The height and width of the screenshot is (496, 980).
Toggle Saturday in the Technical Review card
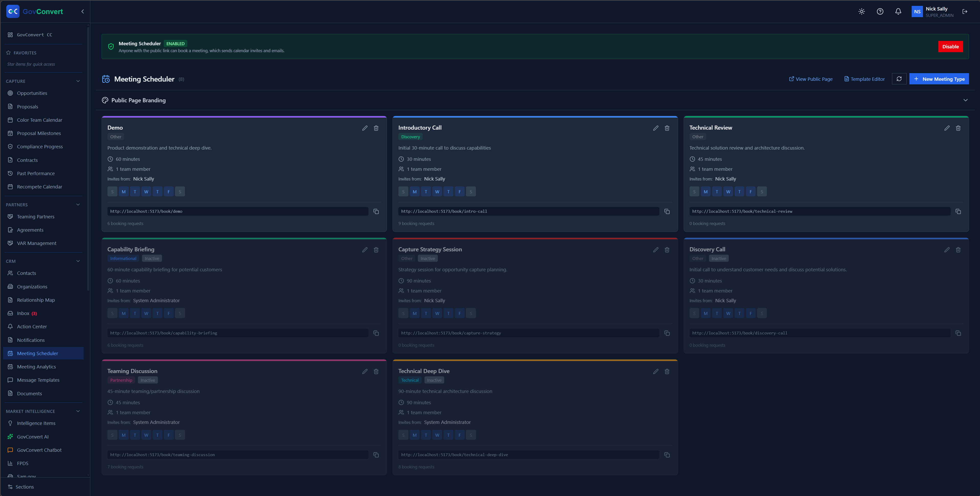762,191
